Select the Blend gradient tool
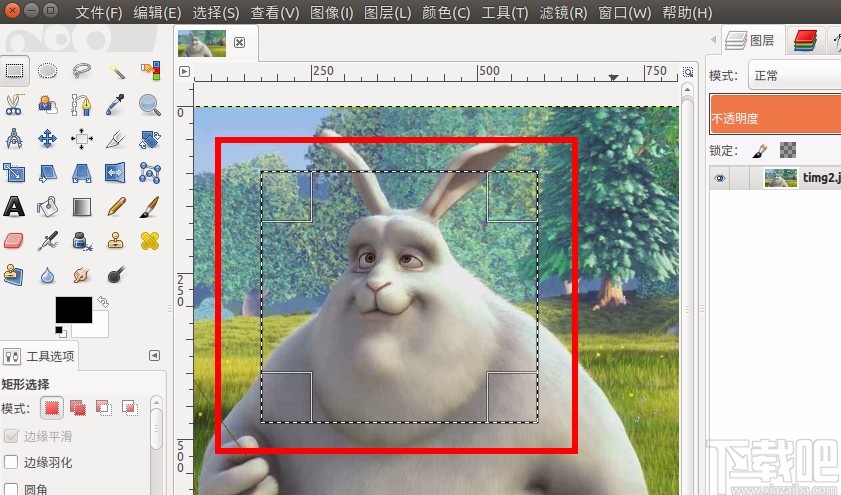Image resolution: width=841 pixels, height=495 pixels. click(82, 207)
